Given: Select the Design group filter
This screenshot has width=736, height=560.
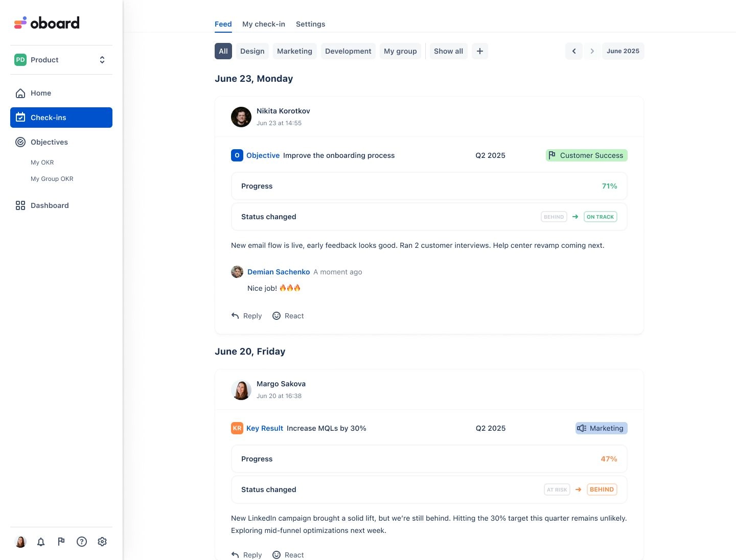Looking at the screenshot, I should 252,51.
